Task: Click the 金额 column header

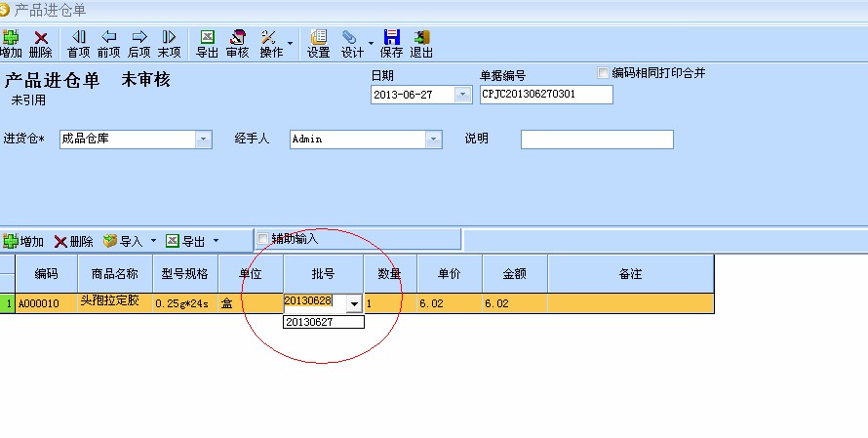Action: coord(515,273)
